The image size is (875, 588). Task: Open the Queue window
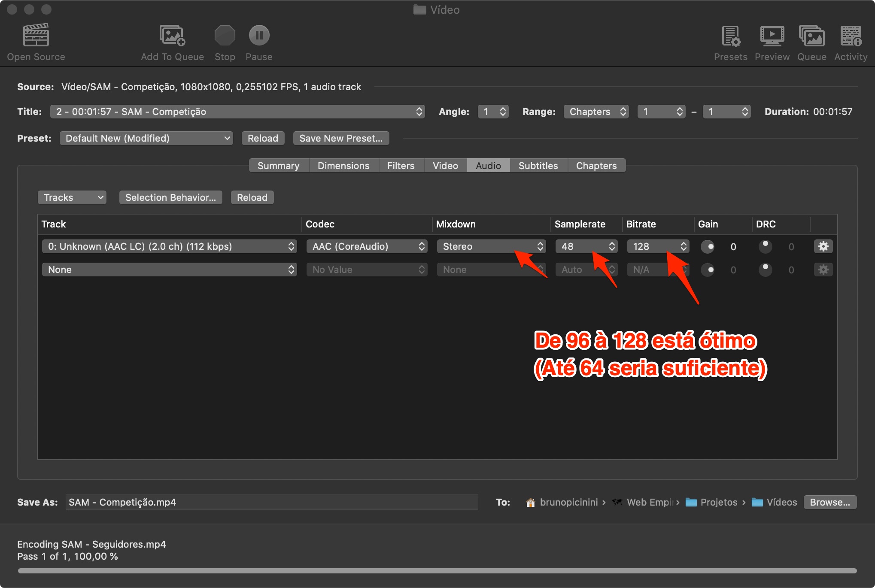click(811, 35)
